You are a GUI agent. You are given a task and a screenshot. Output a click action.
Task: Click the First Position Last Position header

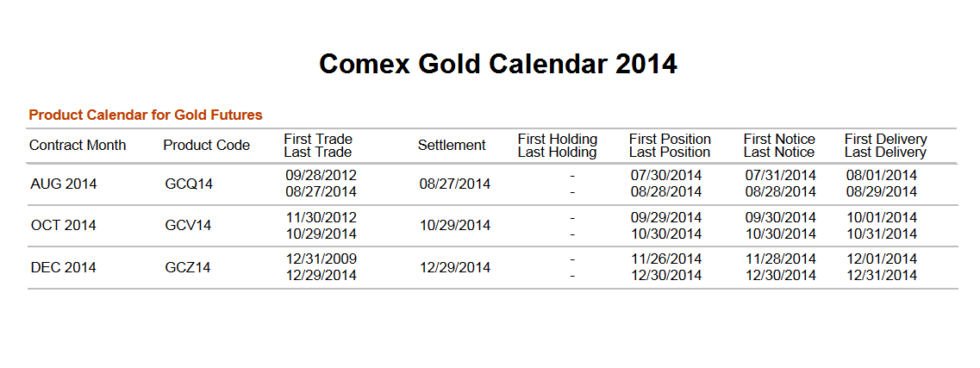(670, 146)
